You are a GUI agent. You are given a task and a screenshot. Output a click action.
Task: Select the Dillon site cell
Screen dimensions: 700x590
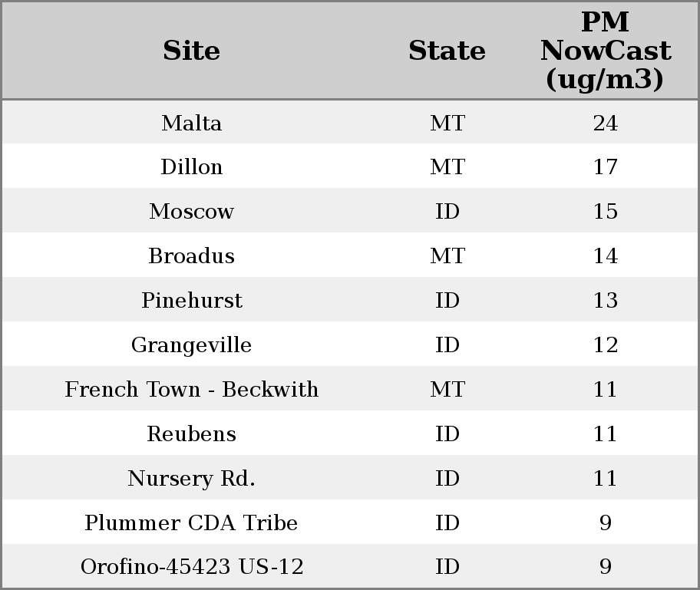(191, 167)
